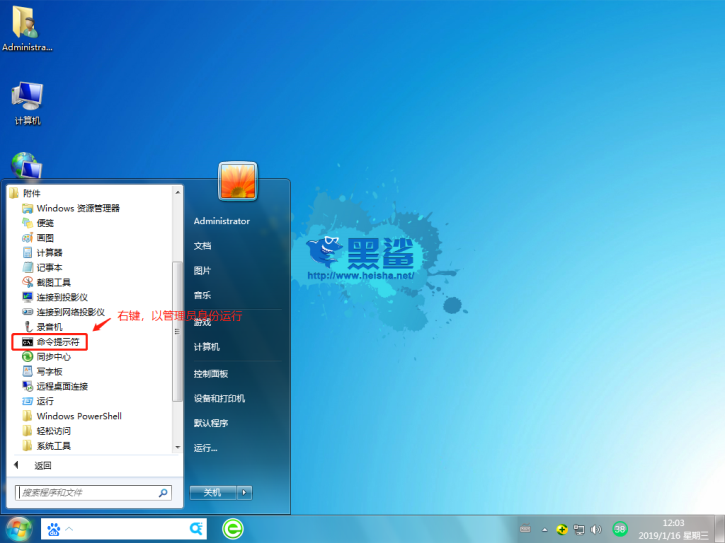Open the 计算机 (Computer) desktop icon

27,101
